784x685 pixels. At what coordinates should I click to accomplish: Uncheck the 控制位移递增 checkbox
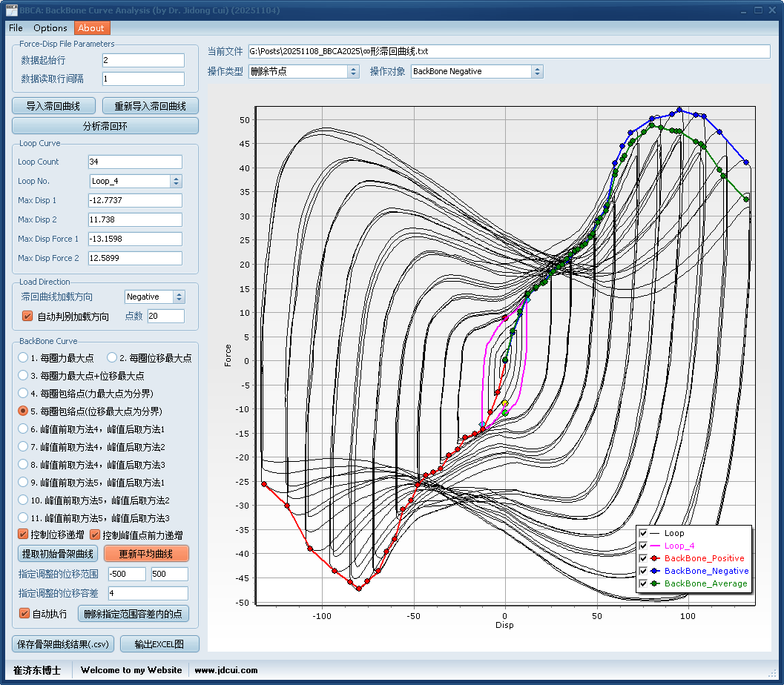(x=23, y=535)
